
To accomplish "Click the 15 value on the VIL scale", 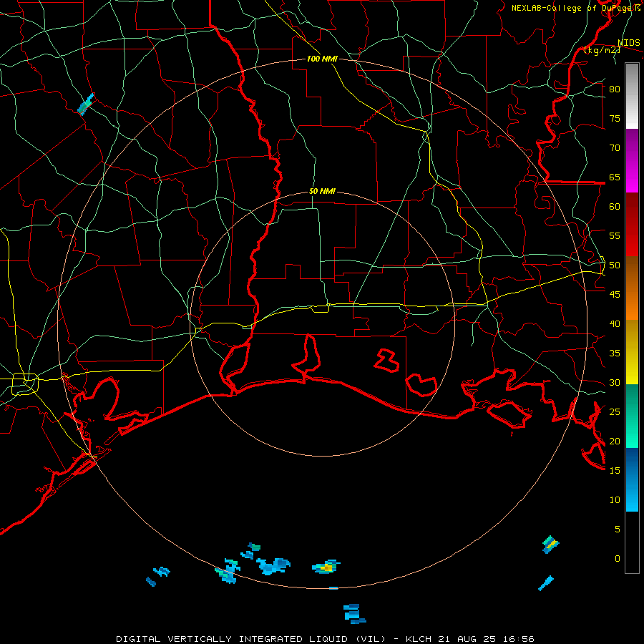I will 615,471.
